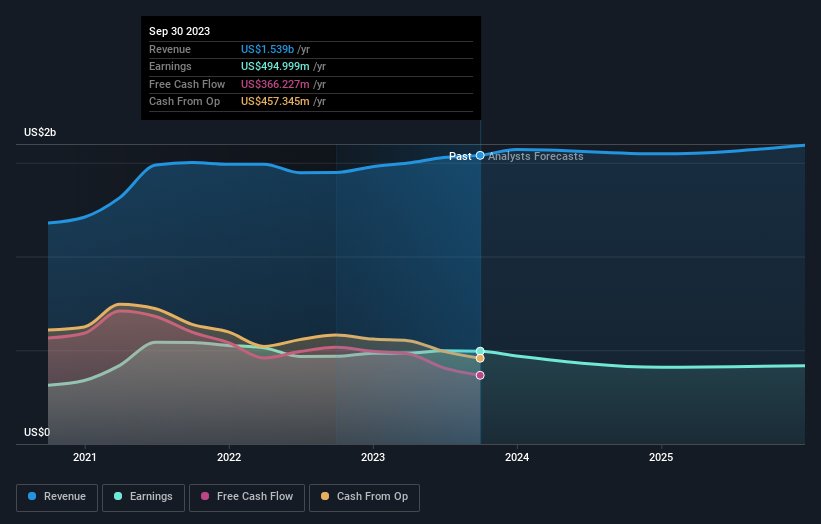Select the blue Revenue data point marker

(x=480, y=155)
